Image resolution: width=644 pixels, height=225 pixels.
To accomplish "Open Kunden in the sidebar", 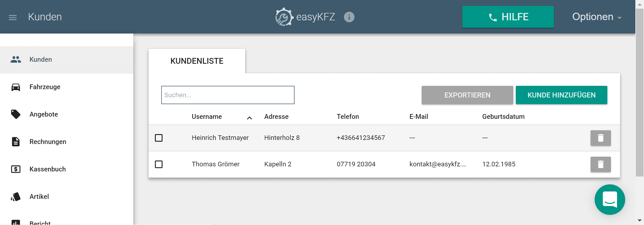I will 67,60.
